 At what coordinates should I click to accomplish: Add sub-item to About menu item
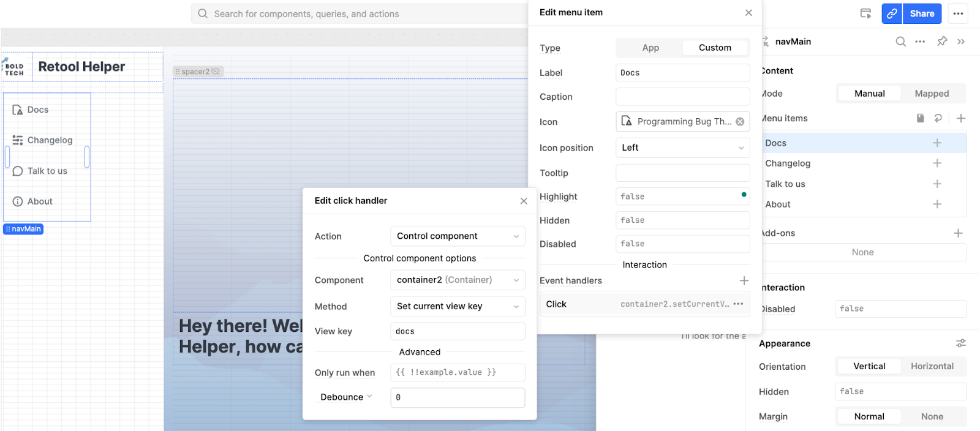click(x=937, y=204)
